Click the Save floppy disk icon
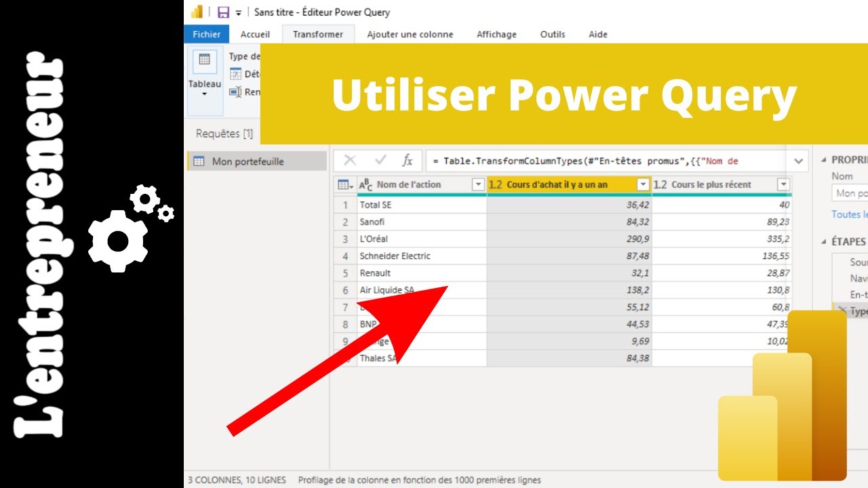 [x=223, y=12]
